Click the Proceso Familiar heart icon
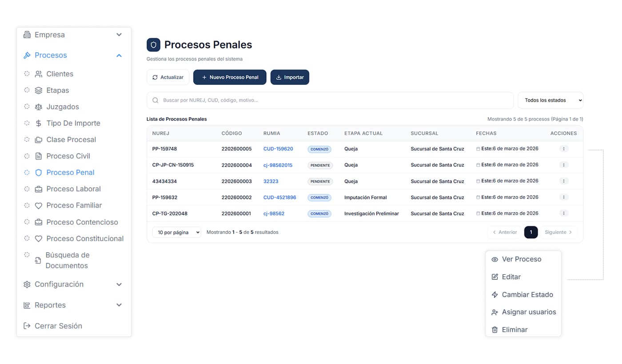Image resolution: width=622 pixels, height=364 pixels. click(39, 206)
